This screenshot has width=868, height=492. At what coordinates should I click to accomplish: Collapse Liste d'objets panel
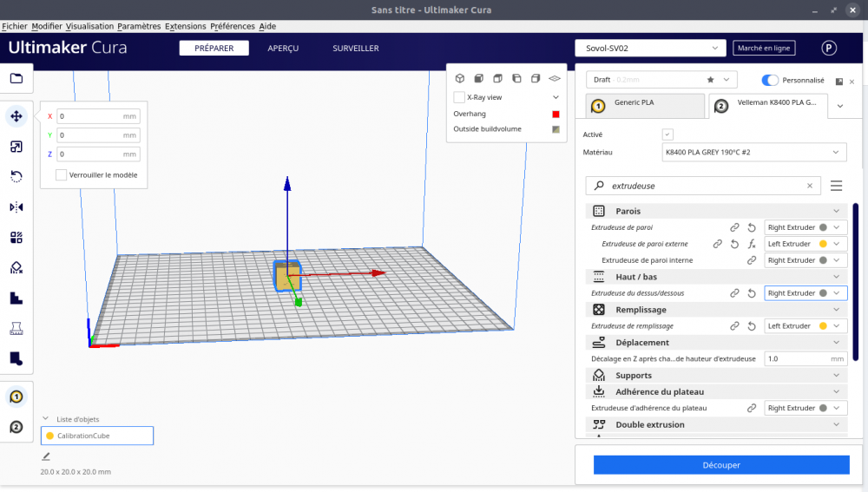(x=45, y=419)
